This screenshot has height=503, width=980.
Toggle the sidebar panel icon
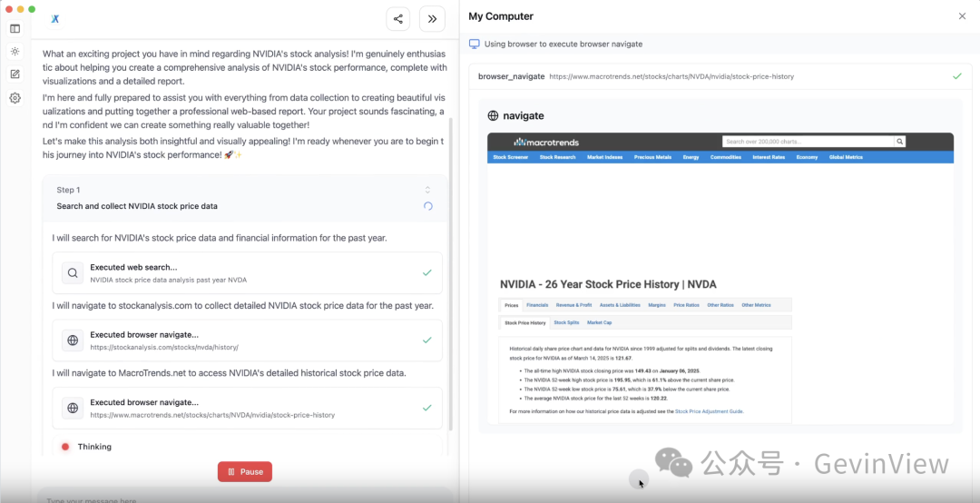pyautogui.click(x=15, y=29)
